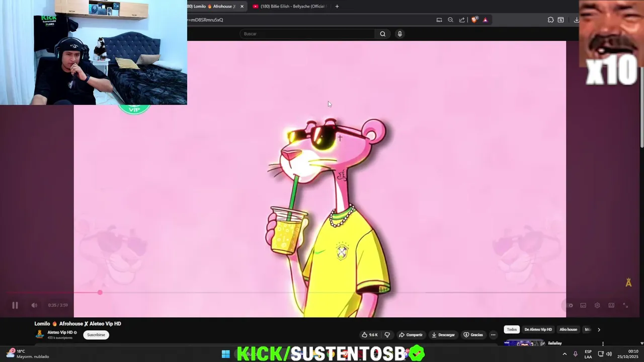This screenshot has height=362, width=644.
Task: Open the network tray icon
Action: (x=601, y=354)
